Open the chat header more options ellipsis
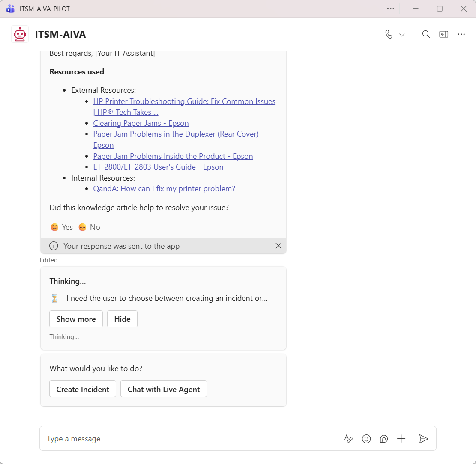 pos(461,34)
